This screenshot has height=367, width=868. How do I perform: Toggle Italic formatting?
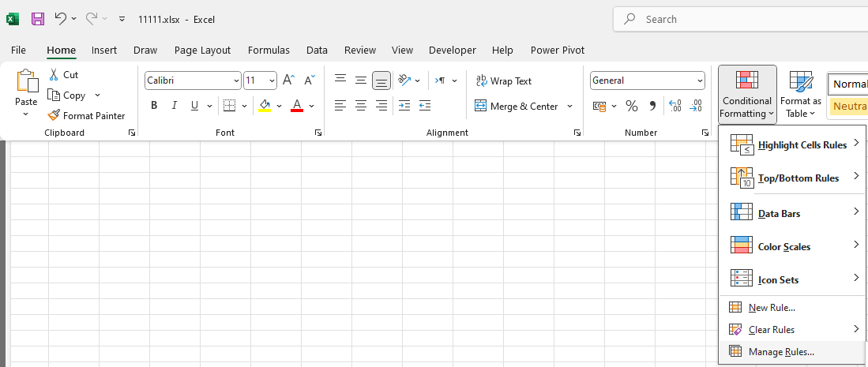click(173, 106)
